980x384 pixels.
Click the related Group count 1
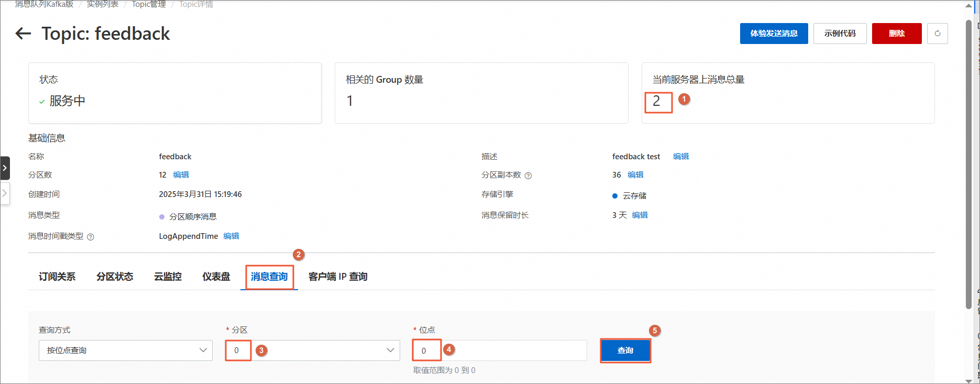click(x=350, y=101)
